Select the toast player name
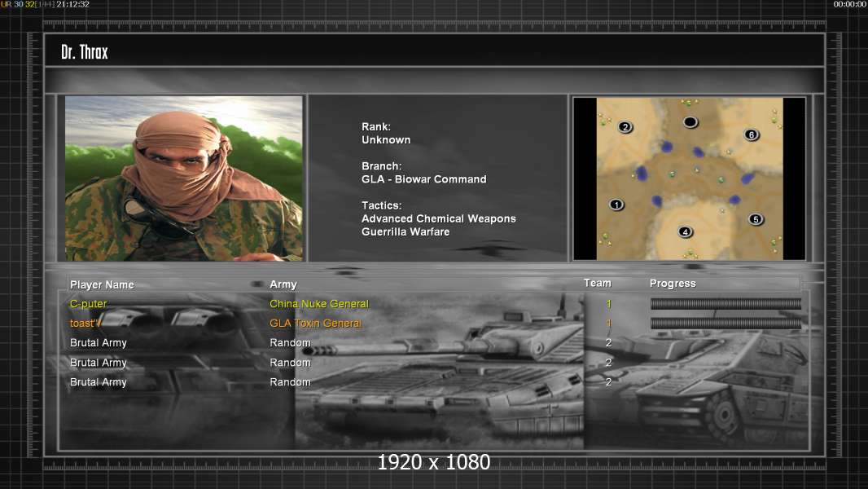868x489 pixels. [x=85, y=323]
